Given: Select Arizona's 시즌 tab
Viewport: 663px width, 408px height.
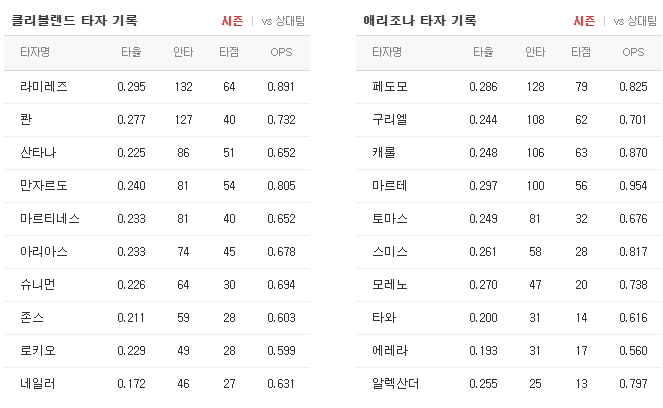Looking at the screenshot, I should tap(584, 21).
